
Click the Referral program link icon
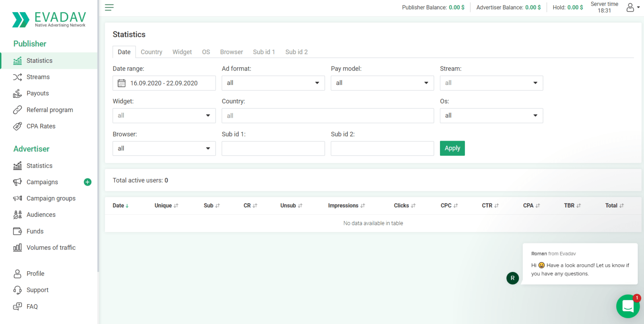coord(17,110)
